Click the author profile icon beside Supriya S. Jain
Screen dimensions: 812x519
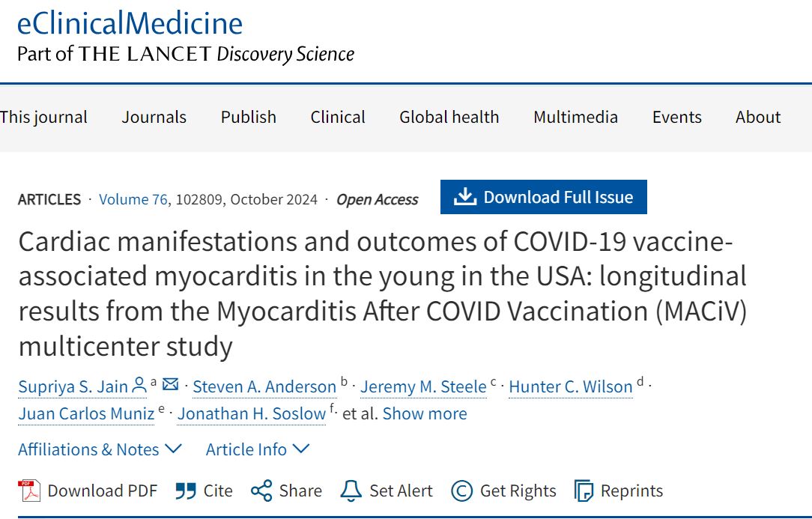tap(139, 386)
